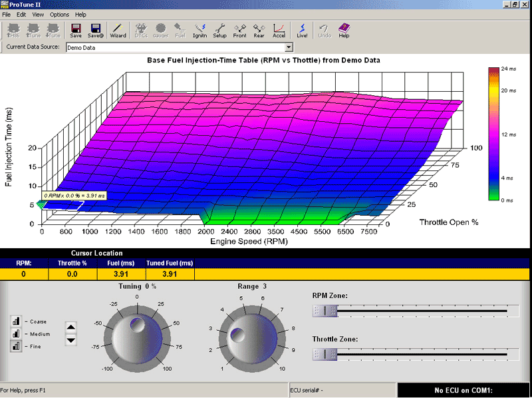Enable Coarse tuning mode

click(16, 321)
